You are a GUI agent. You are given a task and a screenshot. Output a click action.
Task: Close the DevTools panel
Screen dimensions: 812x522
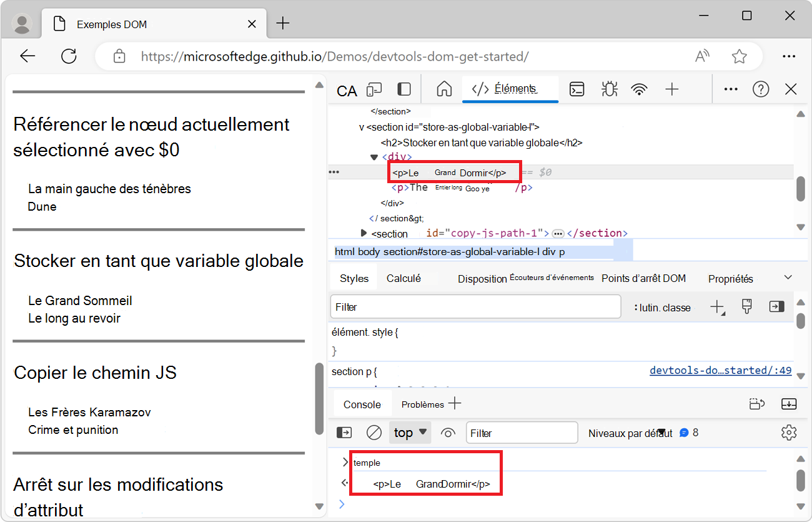[x=791, y=89]
